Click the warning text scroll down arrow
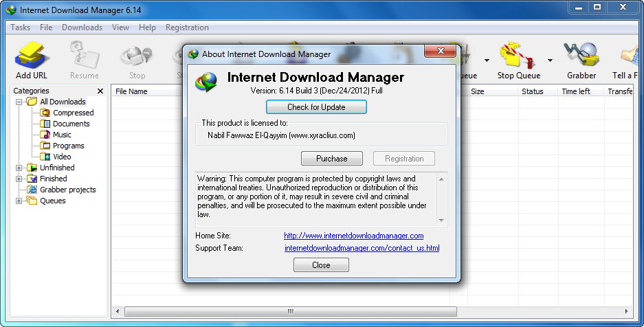The width and height of the screenshot is (644, 327). point(441,221)
